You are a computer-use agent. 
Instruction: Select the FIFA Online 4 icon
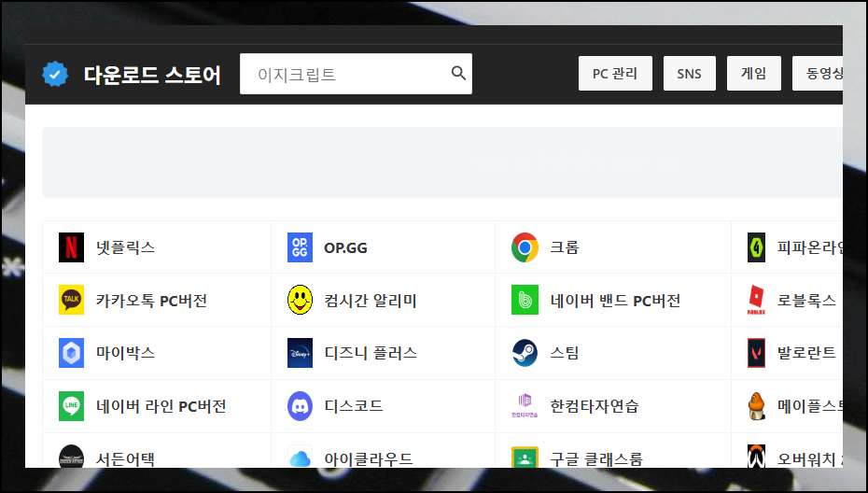point(756,247)
